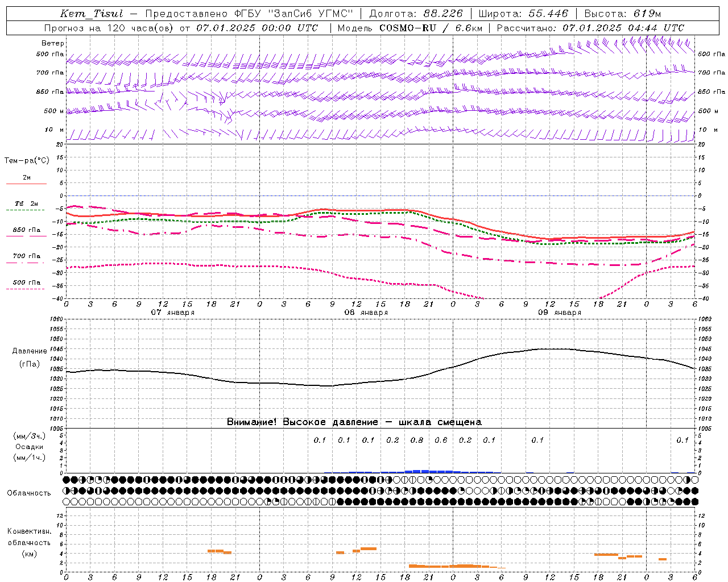Click the dotted pink sample under "500 гПа" legend
Screen dimensions: 728x582
[26, 289]
